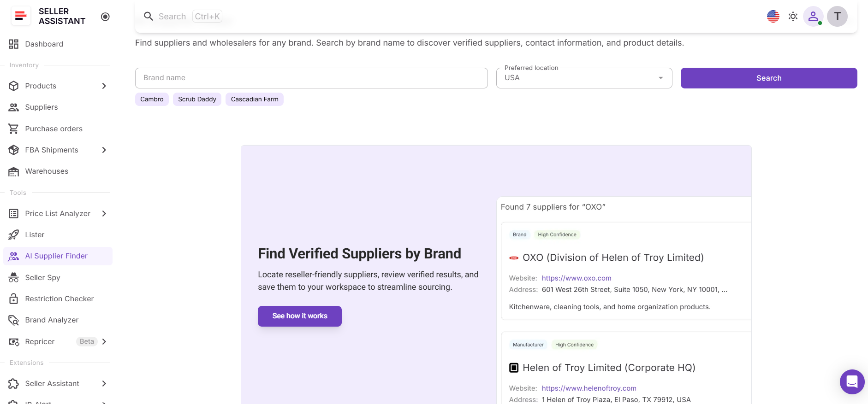Open Restriction Checker tool

[x=58, y=299]
